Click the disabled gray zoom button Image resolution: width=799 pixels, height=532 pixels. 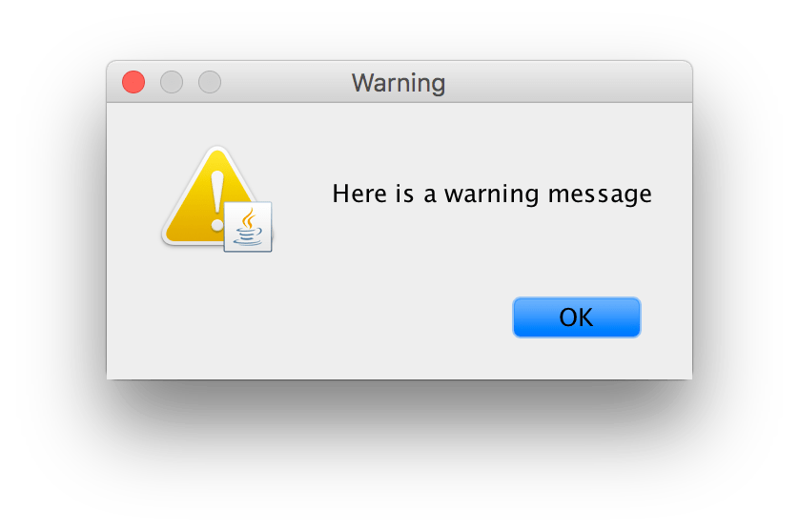coord(210,82)
